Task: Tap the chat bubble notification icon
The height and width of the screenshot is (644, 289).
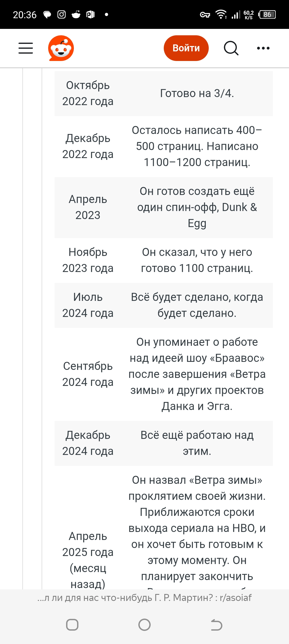Action: [x=47, y=14]
